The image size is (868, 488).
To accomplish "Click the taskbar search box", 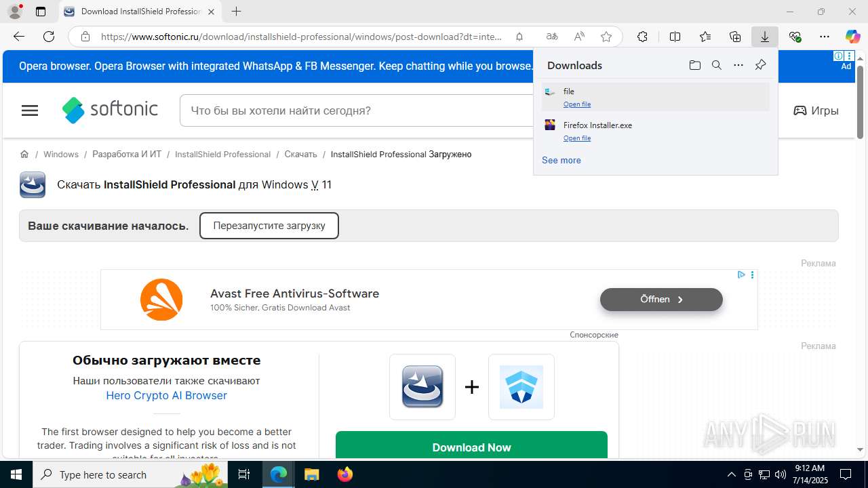I will pyautogui.click(x=131, y=474).
